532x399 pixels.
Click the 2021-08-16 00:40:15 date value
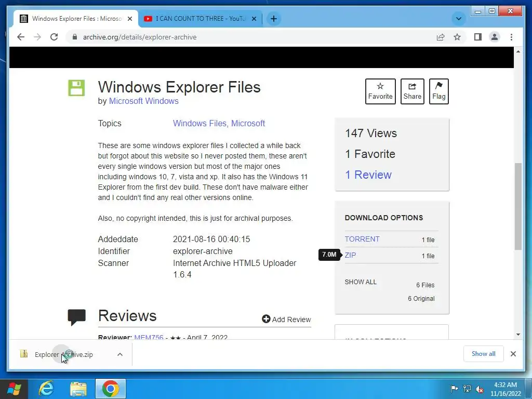click(x=211, y=239)
